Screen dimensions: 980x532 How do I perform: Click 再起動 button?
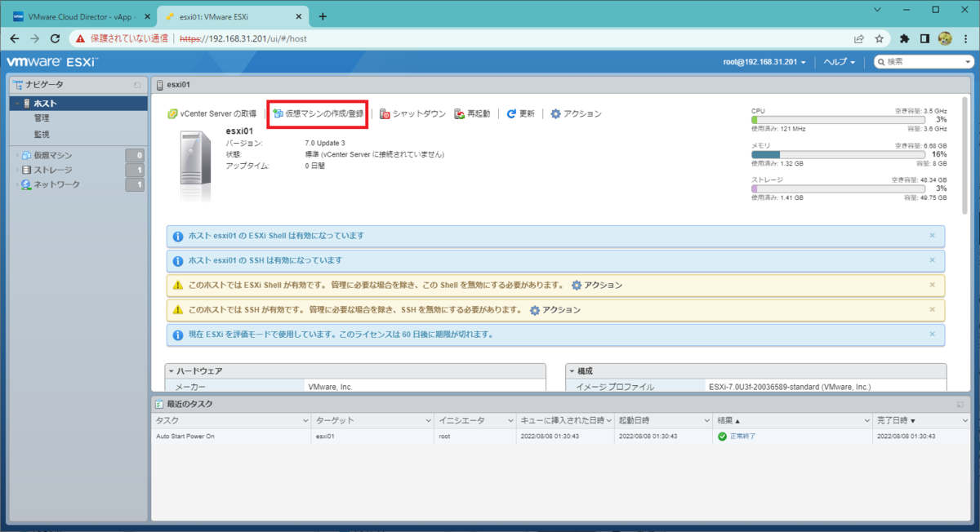click(x=472, y=113)
